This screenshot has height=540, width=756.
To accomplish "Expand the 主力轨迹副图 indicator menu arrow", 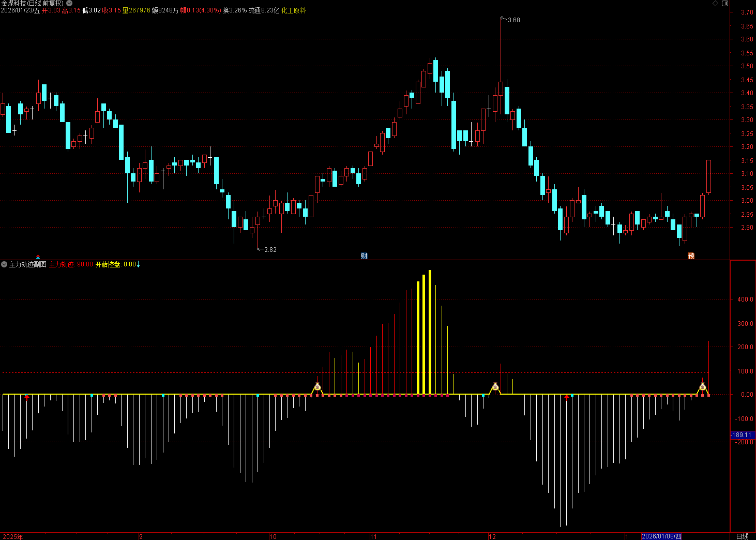I will 4,264.
